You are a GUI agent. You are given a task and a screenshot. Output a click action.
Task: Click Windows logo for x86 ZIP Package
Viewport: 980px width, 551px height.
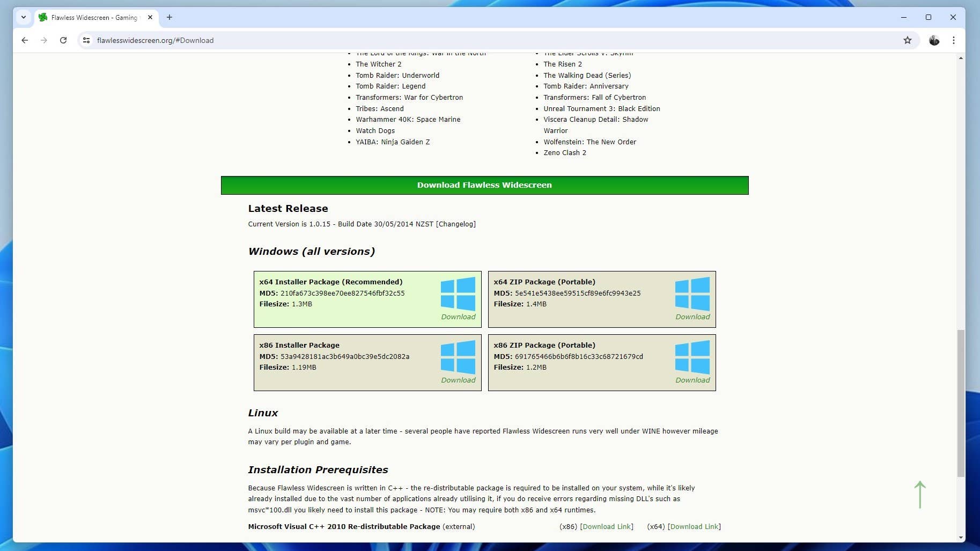pos(692,357)
